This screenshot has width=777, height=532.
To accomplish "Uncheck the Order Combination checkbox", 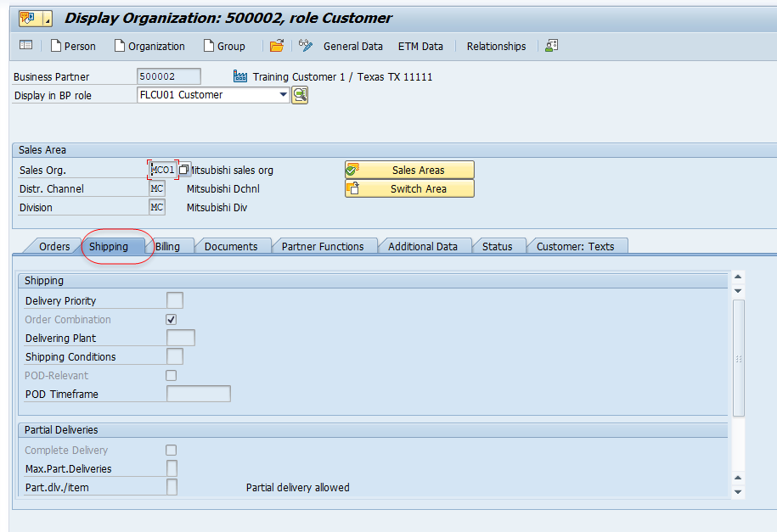I will (171, 319).
